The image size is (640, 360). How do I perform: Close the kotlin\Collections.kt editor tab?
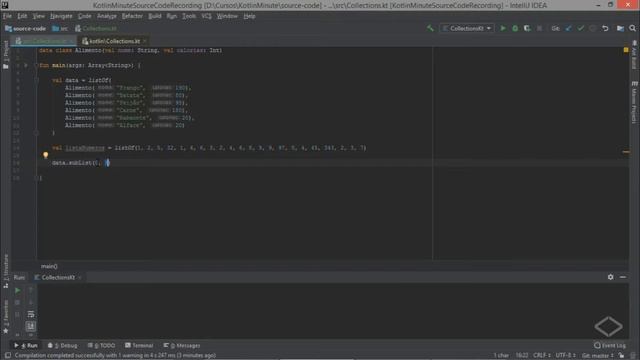point(144,41)
